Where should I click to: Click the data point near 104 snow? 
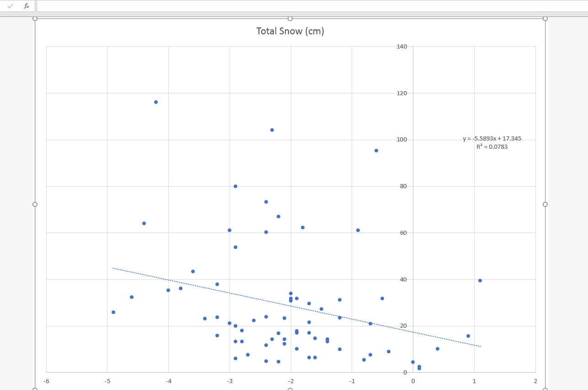(272, 130)
